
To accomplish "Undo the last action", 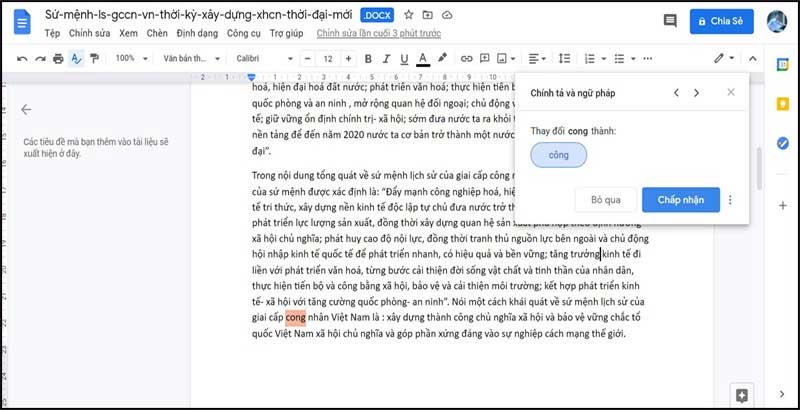I will pyautogui.click(x=22, y=59).
